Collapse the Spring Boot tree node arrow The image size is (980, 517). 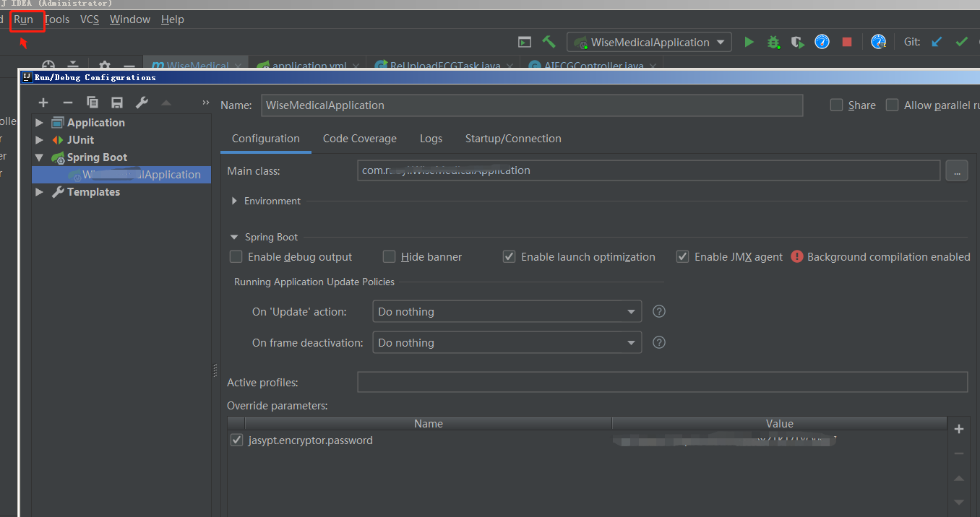(40, 157)
